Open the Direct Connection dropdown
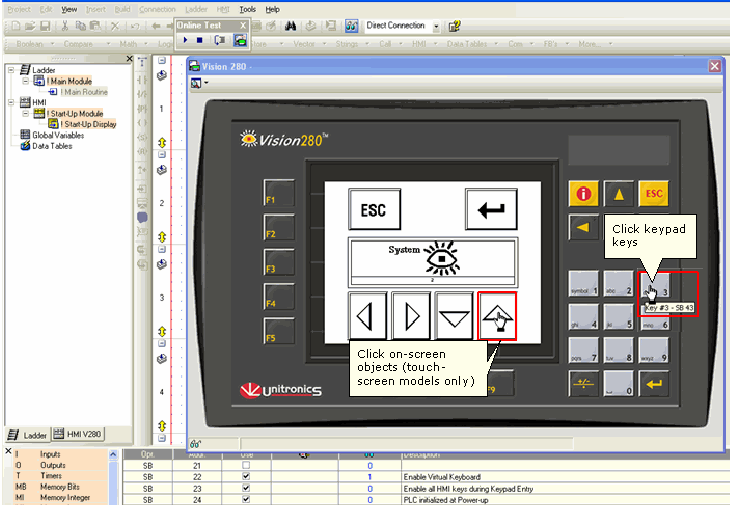The image size is (730, 505). click(x=436, y=27)
